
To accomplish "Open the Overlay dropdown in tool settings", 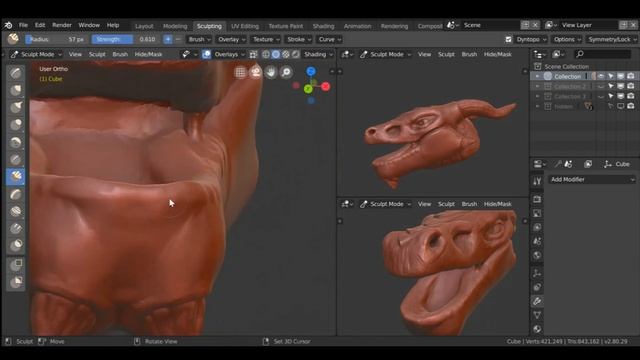I will click(231, 40).
